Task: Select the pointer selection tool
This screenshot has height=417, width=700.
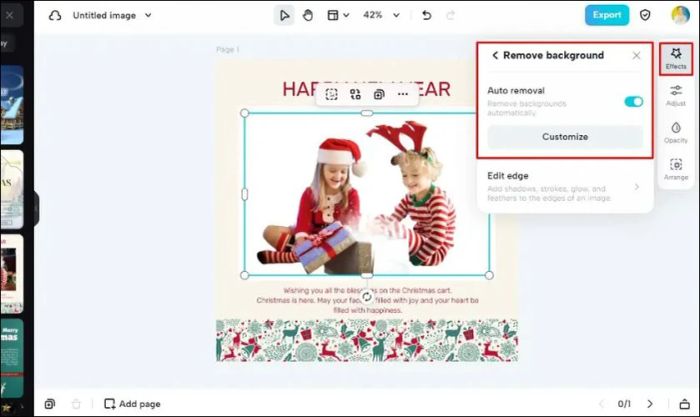Action: click(284, 16)
